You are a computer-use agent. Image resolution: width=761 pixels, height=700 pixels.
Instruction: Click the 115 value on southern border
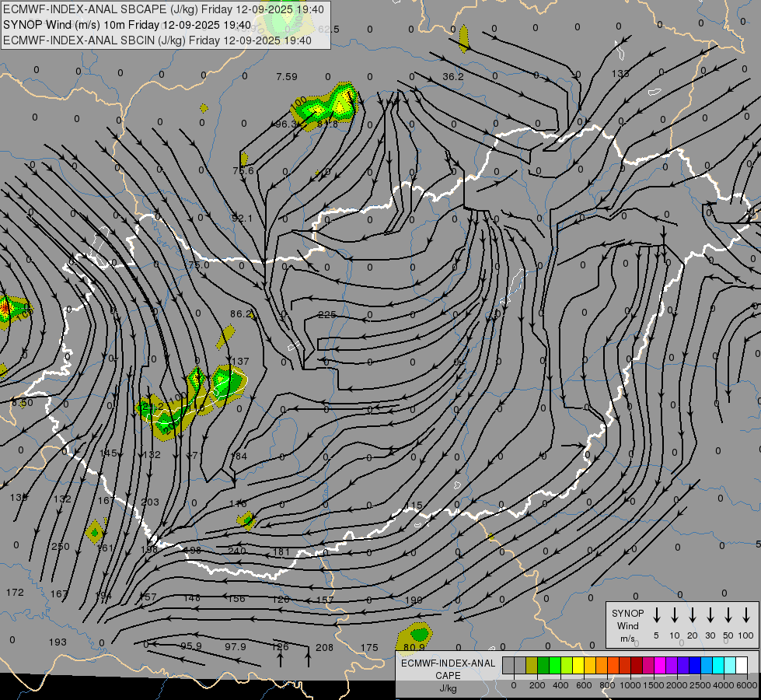click(x=414, y=506)
